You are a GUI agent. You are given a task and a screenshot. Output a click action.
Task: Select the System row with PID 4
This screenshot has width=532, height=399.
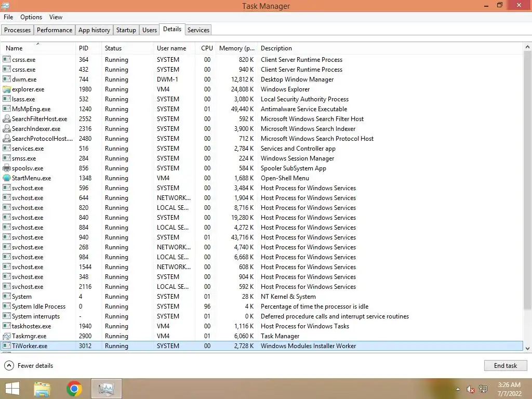coord(262,297)
